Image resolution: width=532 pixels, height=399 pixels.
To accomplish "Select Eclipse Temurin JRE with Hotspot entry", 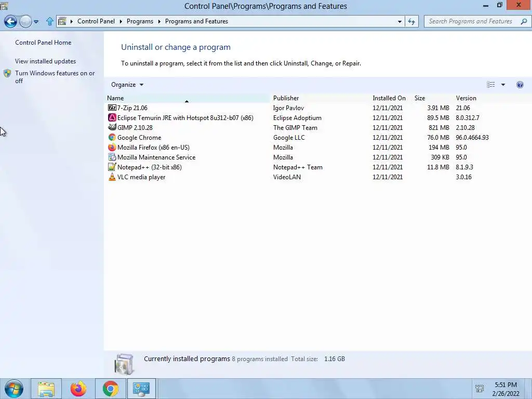I will (185, 118).
